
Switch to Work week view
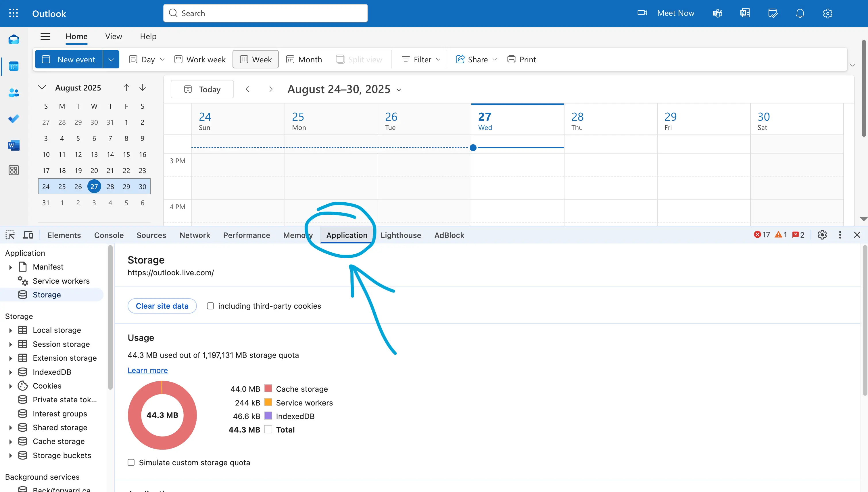point(200,59)
